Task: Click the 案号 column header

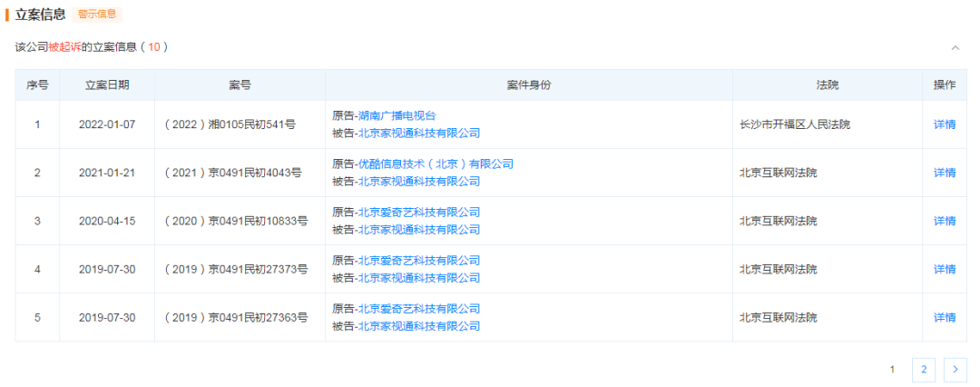Action: (x=240, y=85)
